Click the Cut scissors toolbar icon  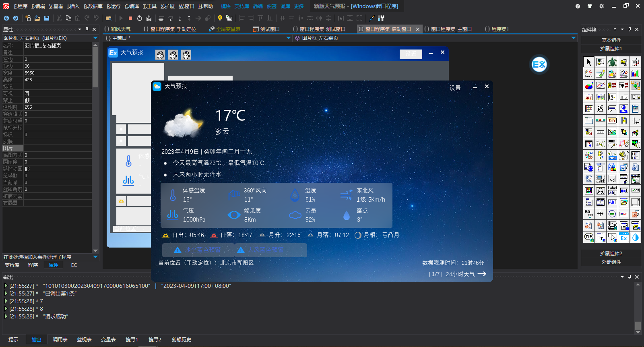coord(59,18)
